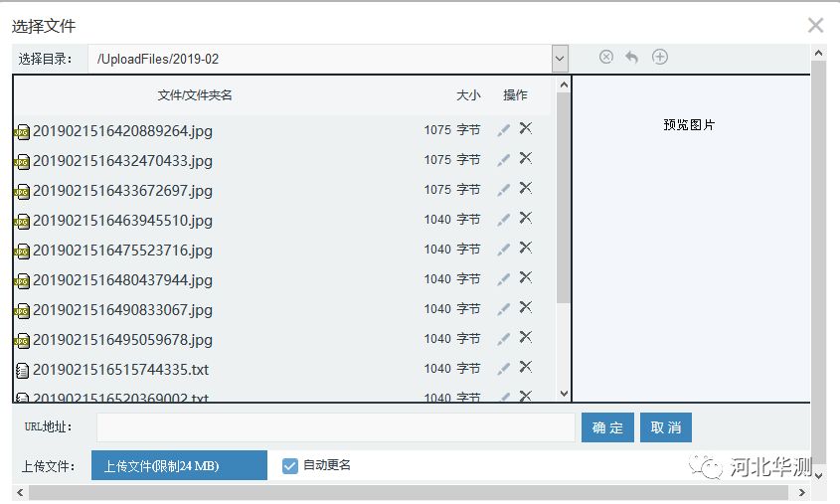
Task: Select file 2019021516475523716.jpg
Action: 122,251
